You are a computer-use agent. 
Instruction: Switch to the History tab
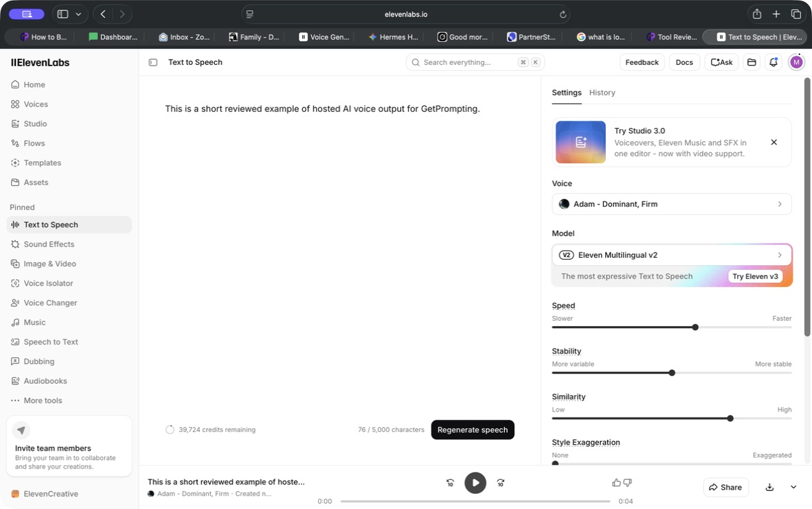tap(602, 93)
